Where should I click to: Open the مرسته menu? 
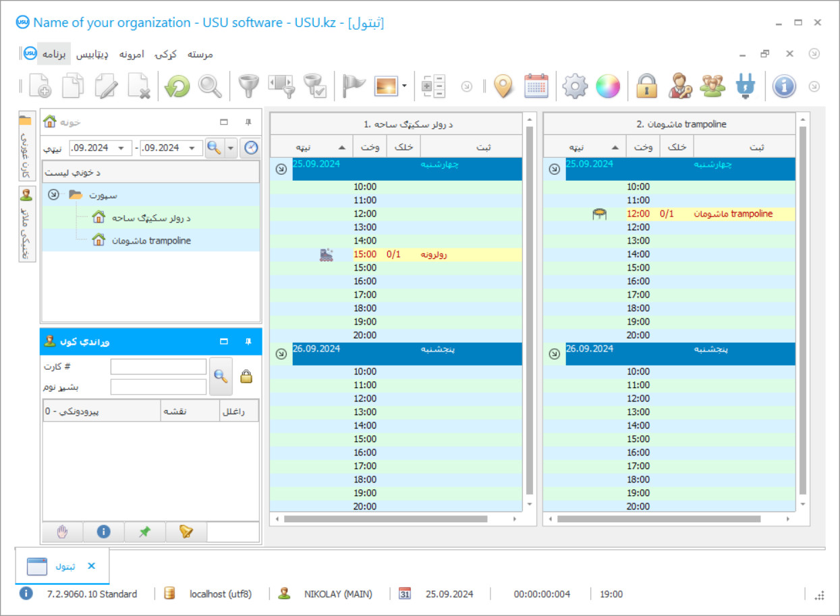200,54
